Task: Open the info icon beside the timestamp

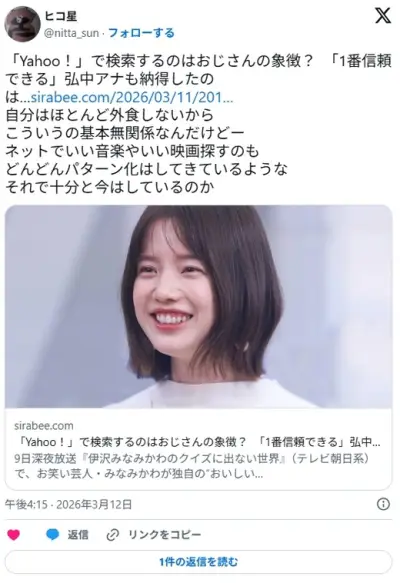Action: pyautogui.click(x=383, y=504)
